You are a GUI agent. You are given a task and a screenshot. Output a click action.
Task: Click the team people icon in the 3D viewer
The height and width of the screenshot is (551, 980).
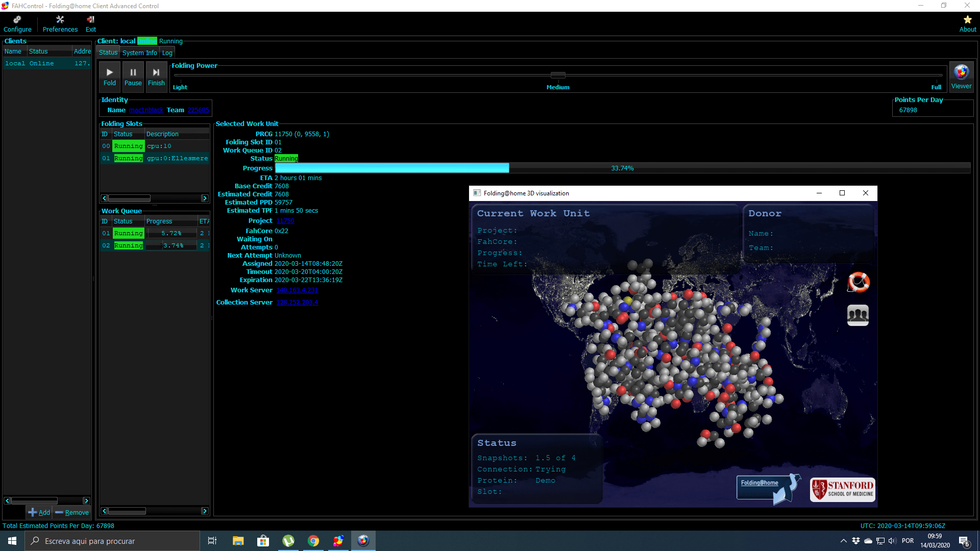tap(858, 315)
